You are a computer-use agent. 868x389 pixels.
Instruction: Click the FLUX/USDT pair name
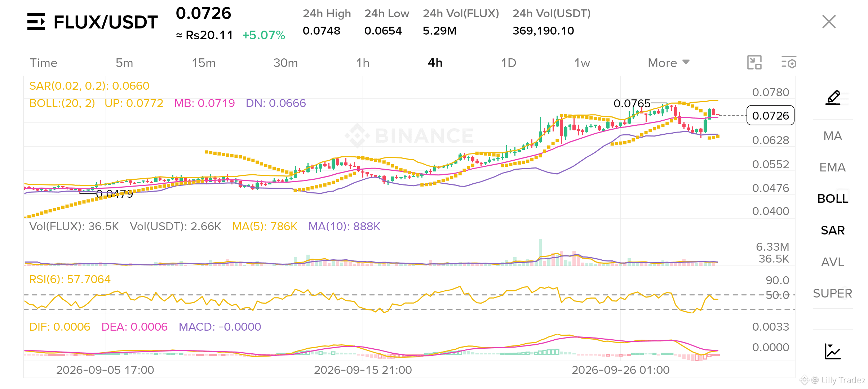coord(106,22)
